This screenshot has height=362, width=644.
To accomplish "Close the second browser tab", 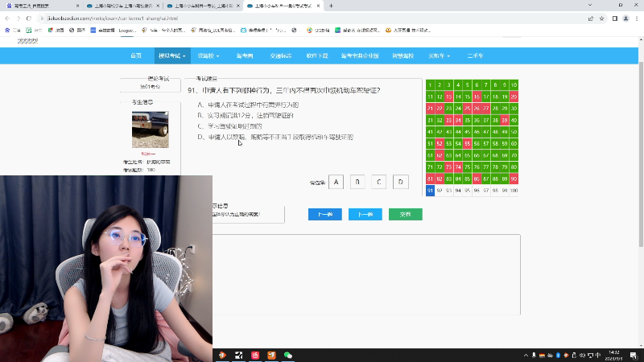I will 158,6.
